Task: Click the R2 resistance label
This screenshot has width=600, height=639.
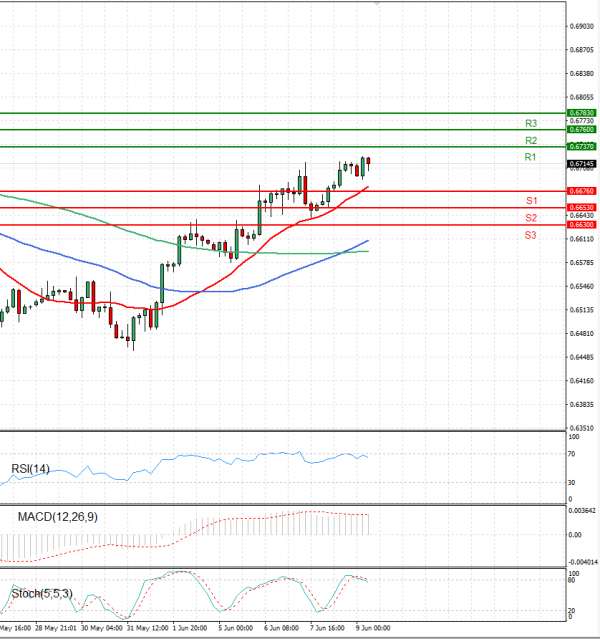Action: point(531,141)
